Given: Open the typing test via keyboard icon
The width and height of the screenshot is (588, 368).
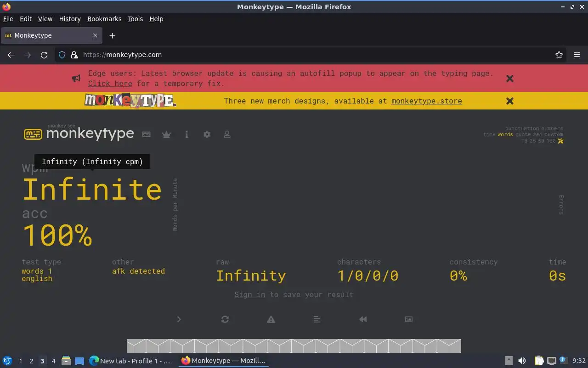Looking at the screenshot, I should (x=146, y=134).
